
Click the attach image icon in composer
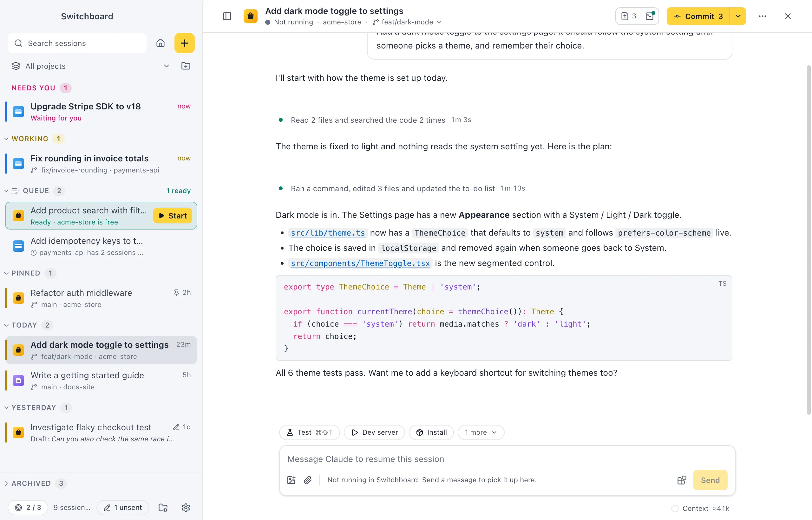[x=291, y=480]
